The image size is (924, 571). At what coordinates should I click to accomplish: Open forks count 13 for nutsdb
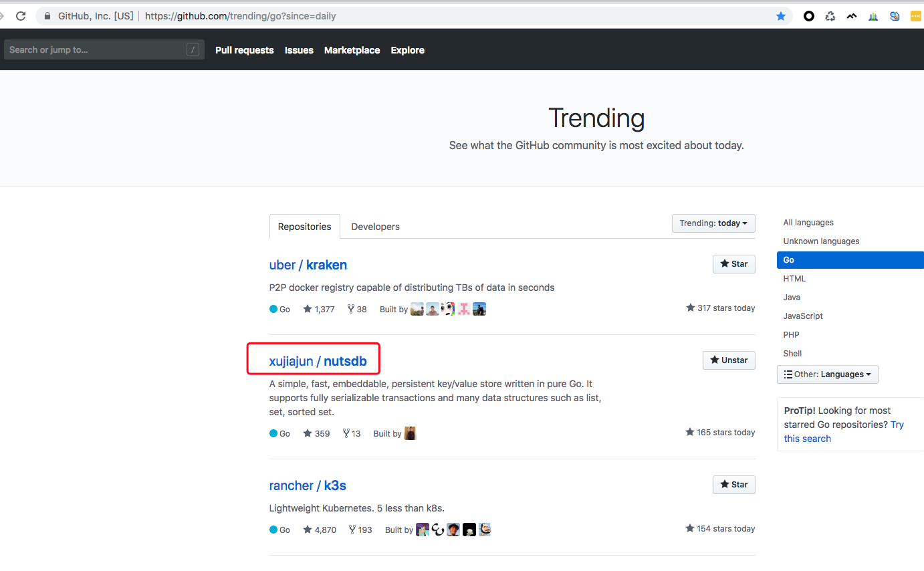(x=351, y=433)
